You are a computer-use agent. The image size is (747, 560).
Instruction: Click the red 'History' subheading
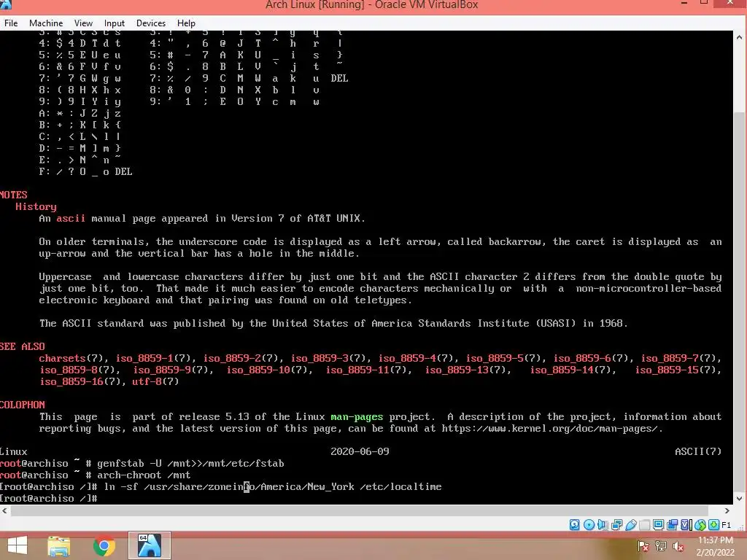click(x=36, y=206)
